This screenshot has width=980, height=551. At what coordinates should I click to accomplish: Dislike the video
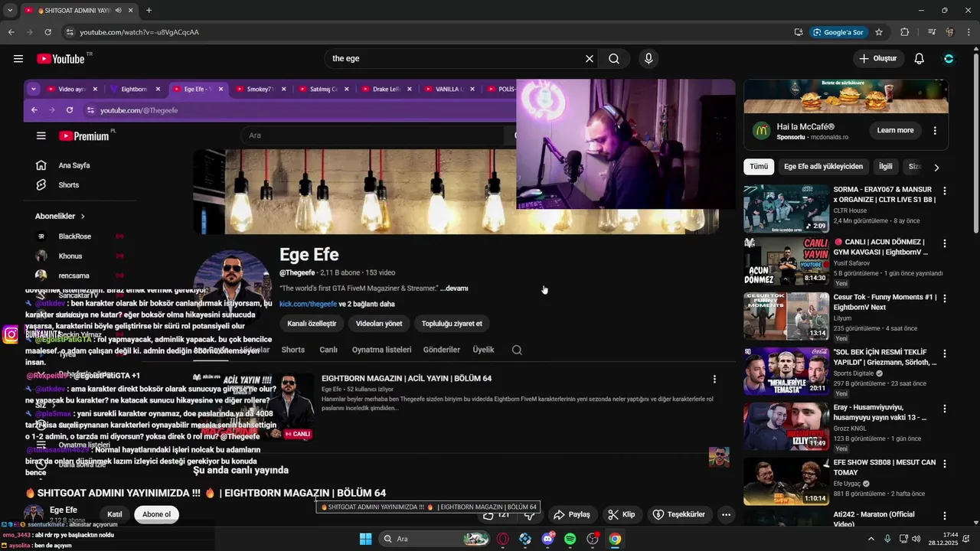click(x=529, y=514)
